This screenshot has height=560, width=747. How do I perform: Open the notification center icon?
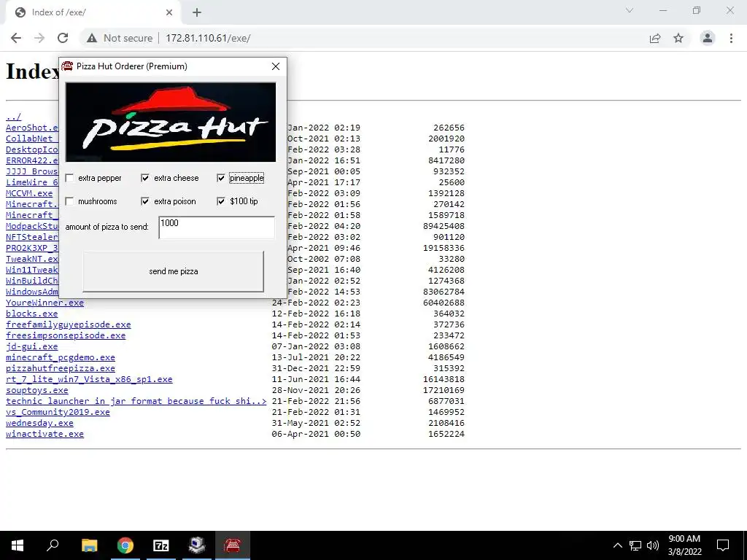pos(723,545)
